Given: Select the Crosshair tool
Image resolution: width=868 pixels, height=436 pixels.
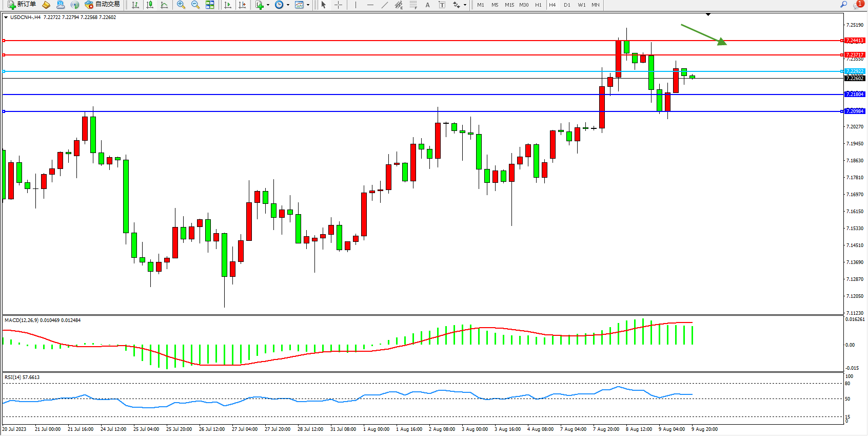Looking at the screenshot, I should pyautogui.click(x=339, y=5).
